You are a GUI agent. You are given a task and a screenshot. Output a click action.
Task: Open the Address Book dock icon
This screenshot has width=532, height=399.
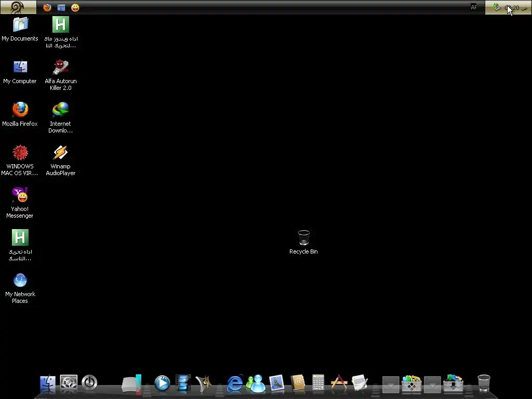298,383
